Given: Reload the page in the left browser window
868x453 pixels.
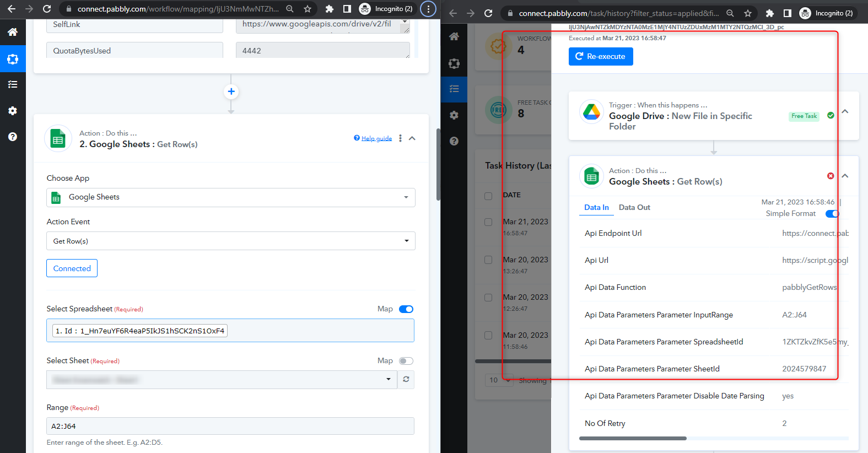Looking at the screenshot, I should point(47,9).
